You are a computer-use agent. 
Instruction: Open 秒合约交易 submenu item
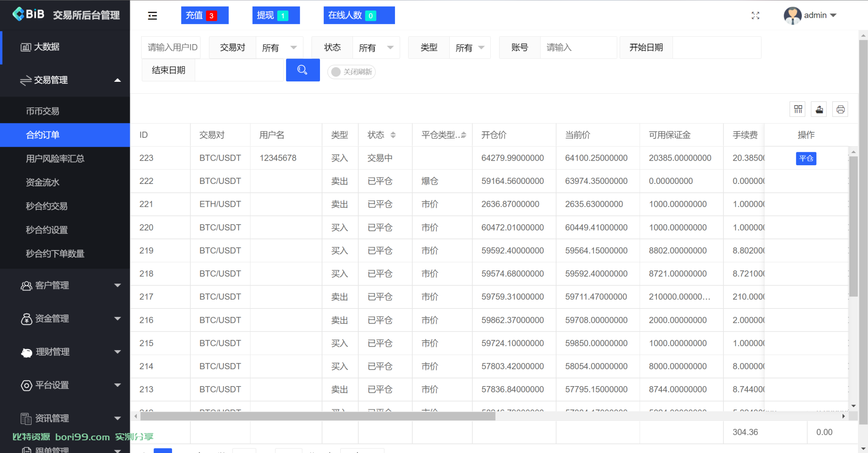(x=65, y=206)
